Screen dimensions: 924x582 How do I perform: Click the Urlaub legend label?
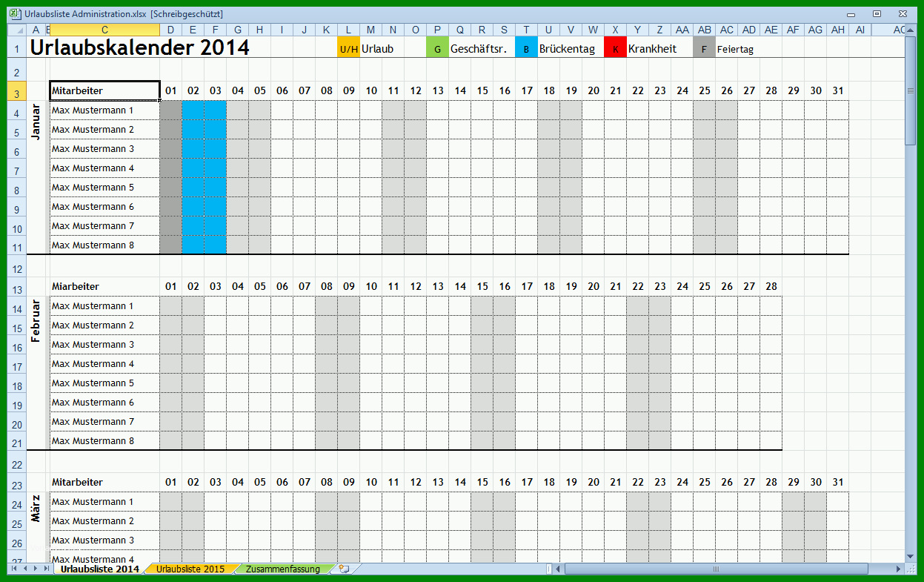[x=377, y=49]
